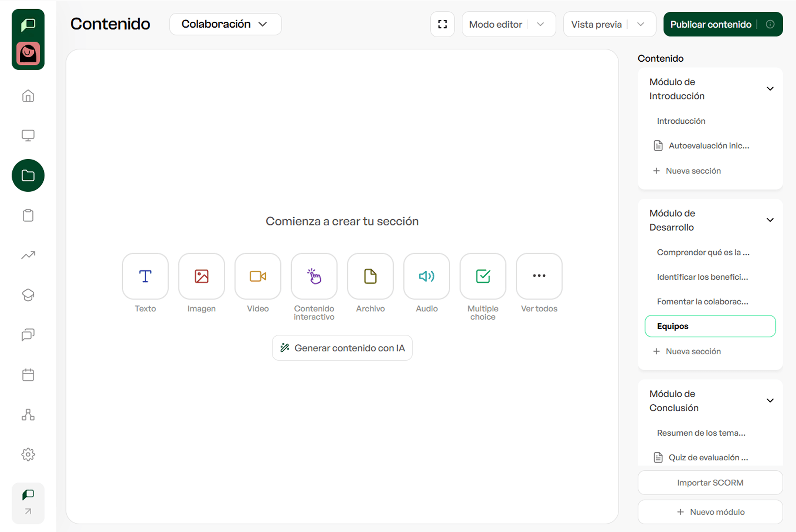Open settings gear in left sidebar
Viewport: 796px width, 532px height.
coord(28,455)
